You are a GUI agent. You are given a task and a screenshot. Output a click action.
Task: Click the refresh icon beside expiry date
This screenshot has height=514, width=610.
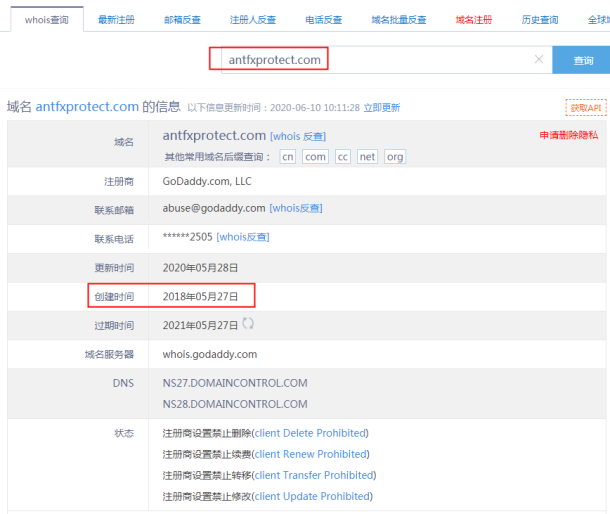click(x=248, y=324)
